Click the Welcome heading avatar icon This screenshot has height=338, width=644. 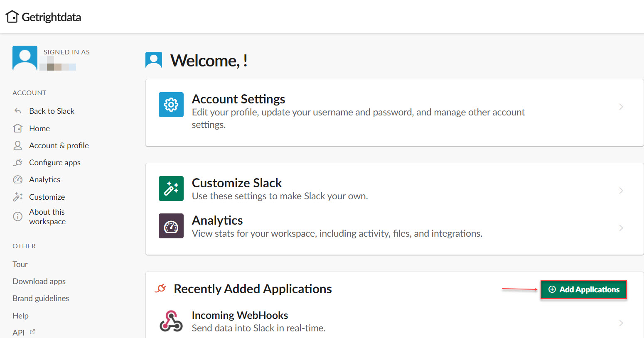pyautogui.click(x=154, y=60)
